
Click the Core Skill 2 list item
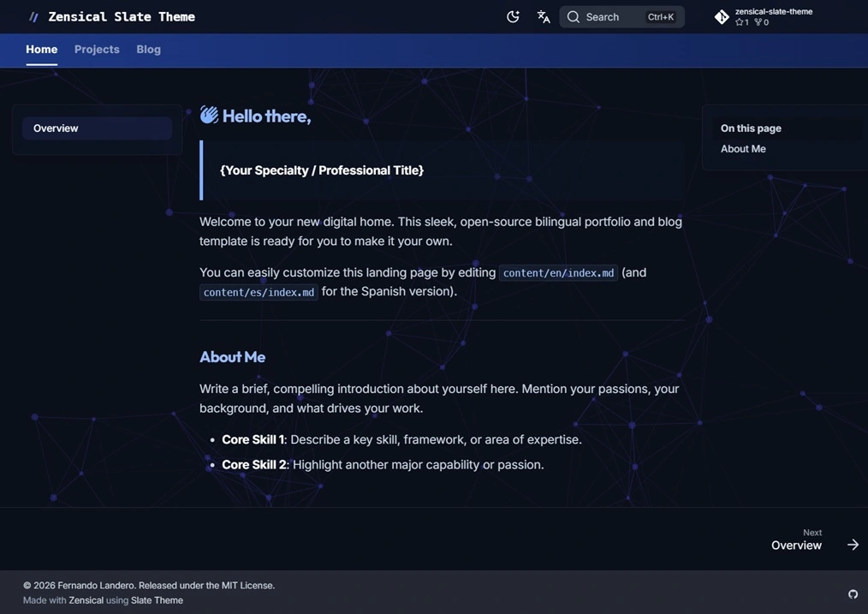383,464
